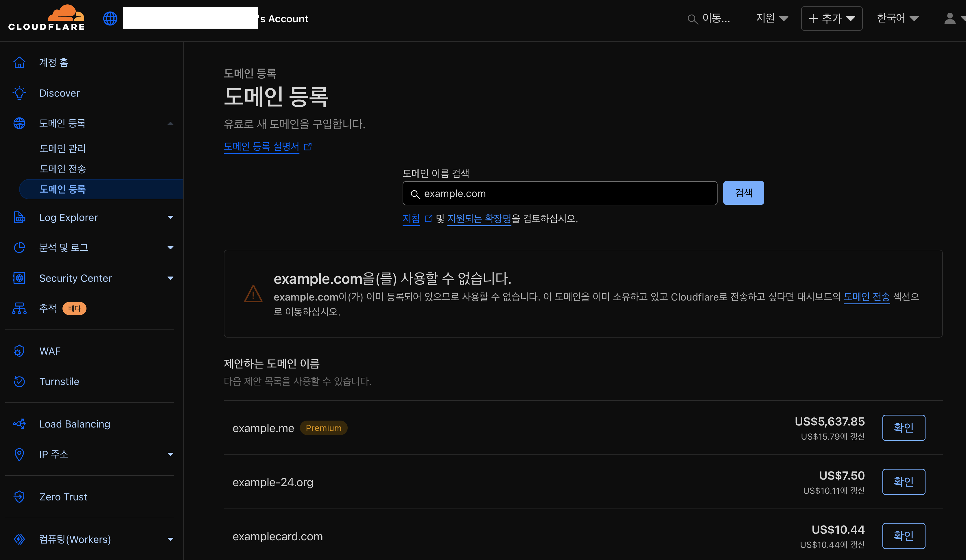Click the Load Balancing icon

pyautogui.click(x=19, y=424)
